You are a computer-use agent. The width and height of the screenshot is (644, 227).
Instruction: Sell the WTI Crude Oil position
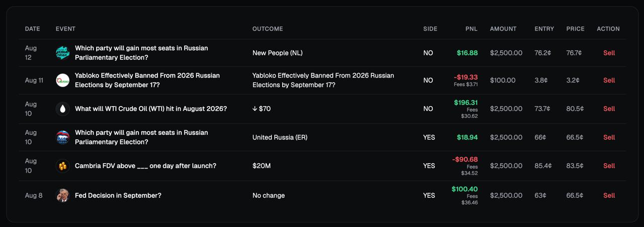click(x=609, y=109)
